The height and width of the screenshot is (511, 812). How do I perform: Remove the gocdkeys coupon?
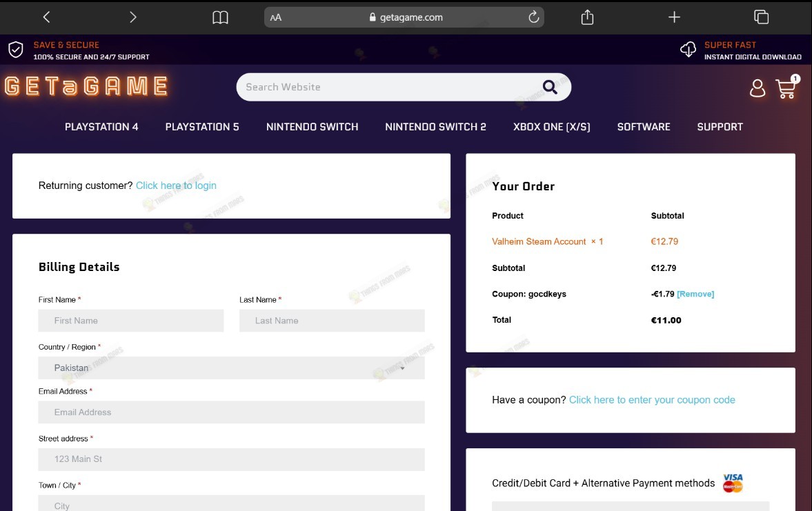tap(695, 294)
